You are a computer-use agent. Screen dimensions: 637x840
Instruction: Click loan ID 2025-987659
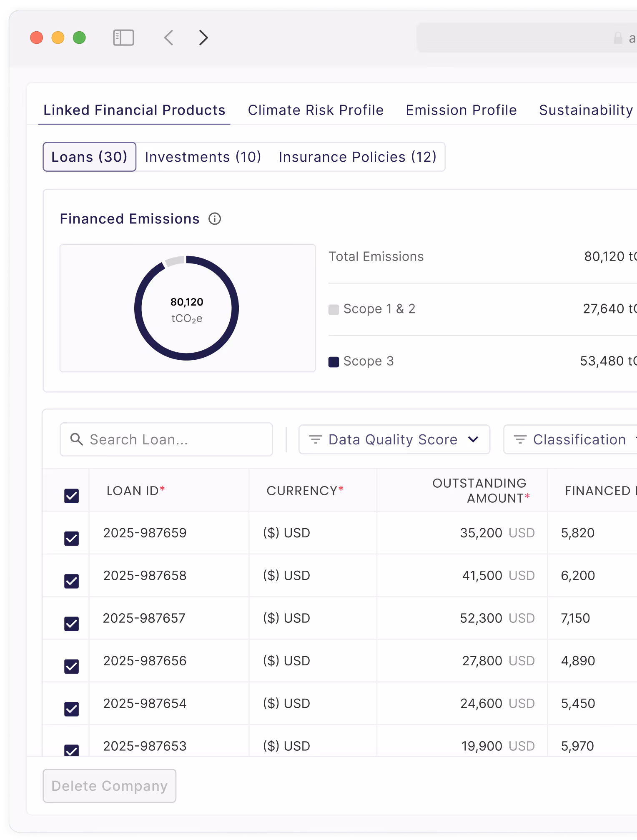pos(145,533)
